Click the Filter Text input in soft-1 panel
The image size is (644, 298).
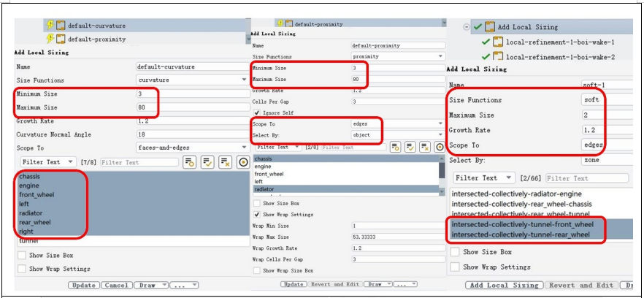pos(587,178)
